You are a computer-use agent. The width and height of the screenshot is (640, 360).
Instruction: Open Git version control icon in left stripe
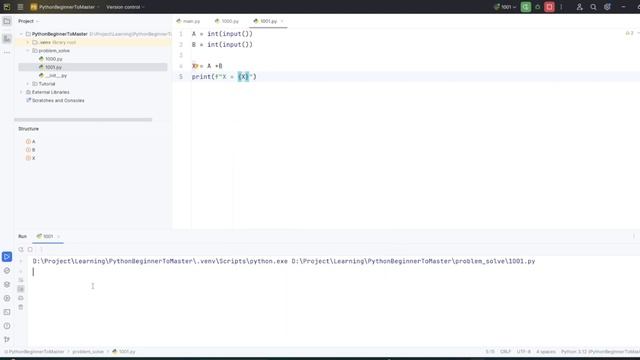7,340
